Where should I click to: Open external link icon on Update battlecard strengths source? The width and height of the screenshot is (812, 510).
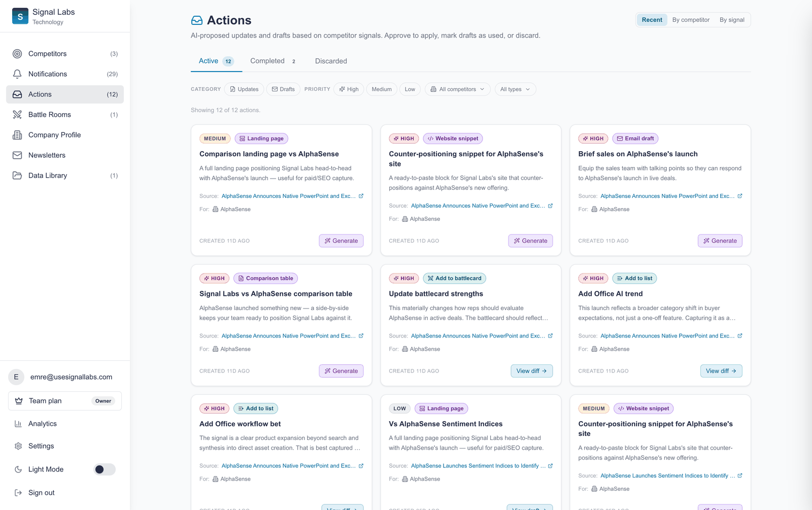[x=550, y=336]
